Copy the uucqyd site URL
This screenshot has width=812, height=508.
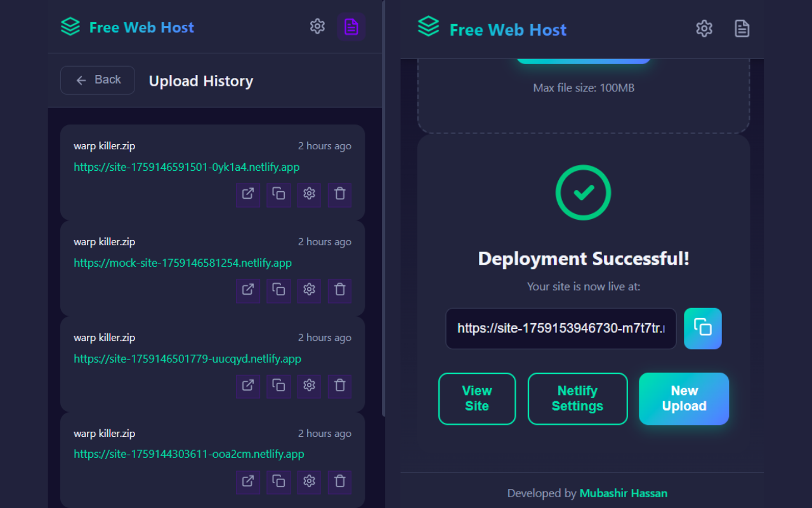278,385
